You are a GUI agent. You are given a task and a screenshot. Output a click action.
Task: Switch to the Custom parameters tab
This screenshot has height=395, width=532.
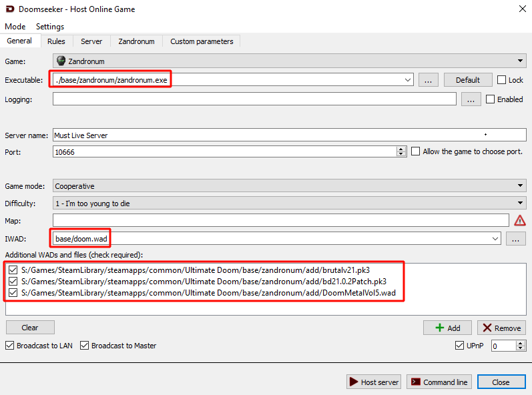click(x=202, y=41)
